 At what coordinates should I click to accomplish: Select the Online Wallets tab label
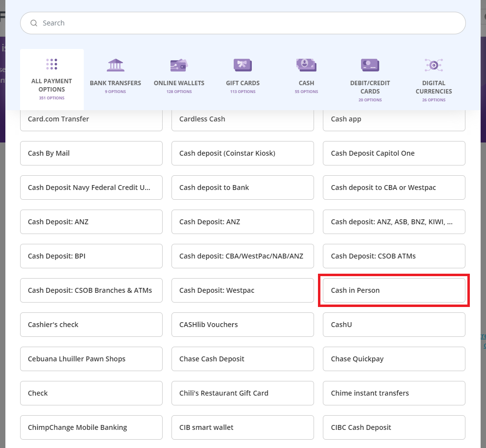tap(179, 83)
